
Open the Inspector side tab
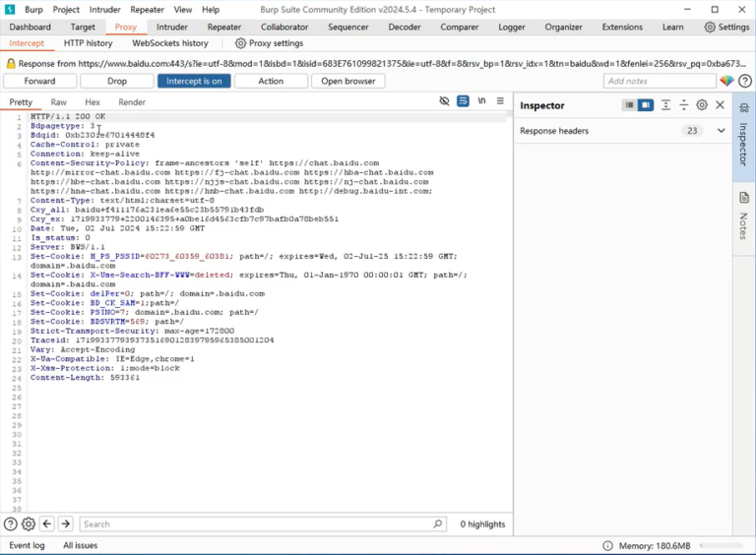pos(744,138)
